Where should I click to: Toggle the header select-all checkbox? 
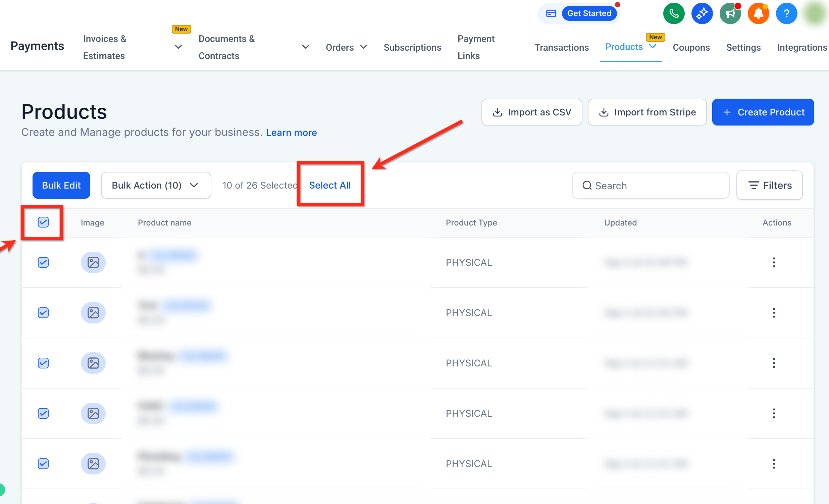tap(43, 222)
